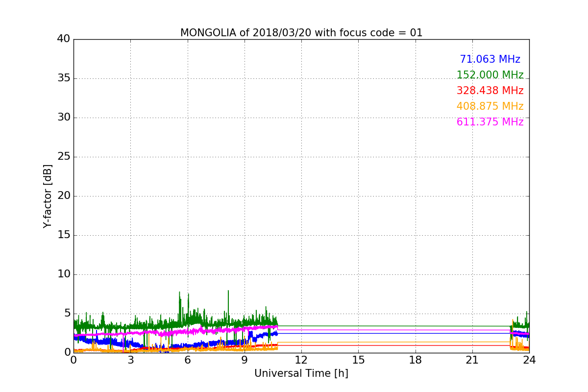Click the y-axis tick value 15

[x=64, y=235]
